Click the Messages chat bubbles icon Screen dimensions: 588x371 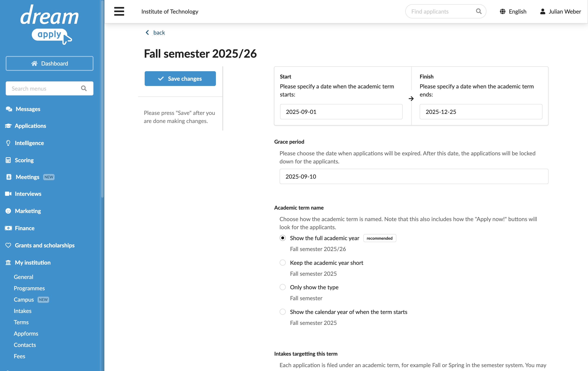pos(9,109)
